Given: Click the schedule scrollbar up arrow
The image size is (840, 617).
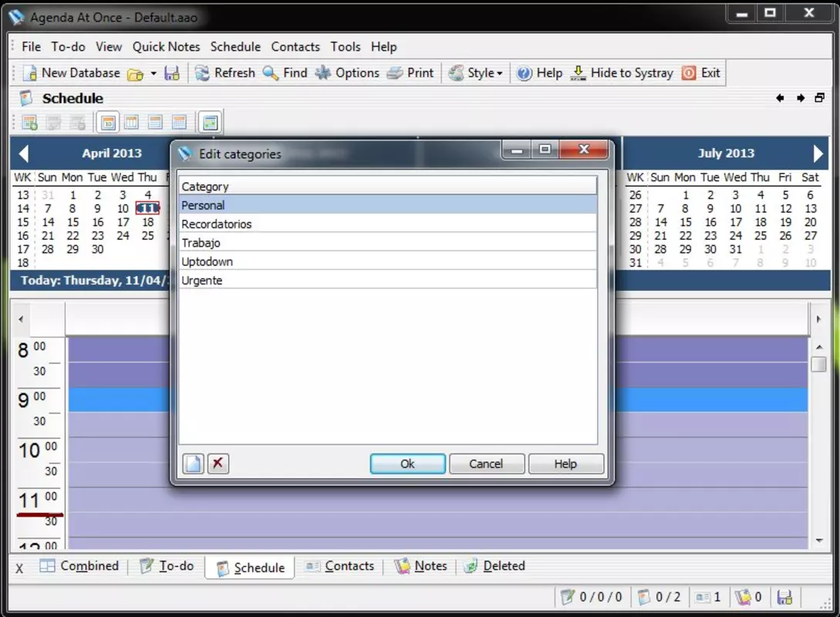Looking at the screenshot, I should [x=819, y=347].
